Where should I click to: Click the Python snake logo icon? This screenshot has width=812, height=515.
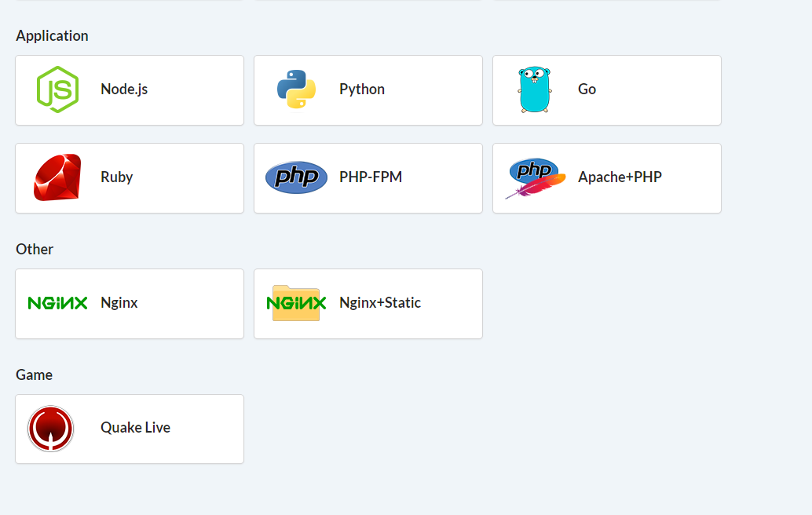pos(296,89)
